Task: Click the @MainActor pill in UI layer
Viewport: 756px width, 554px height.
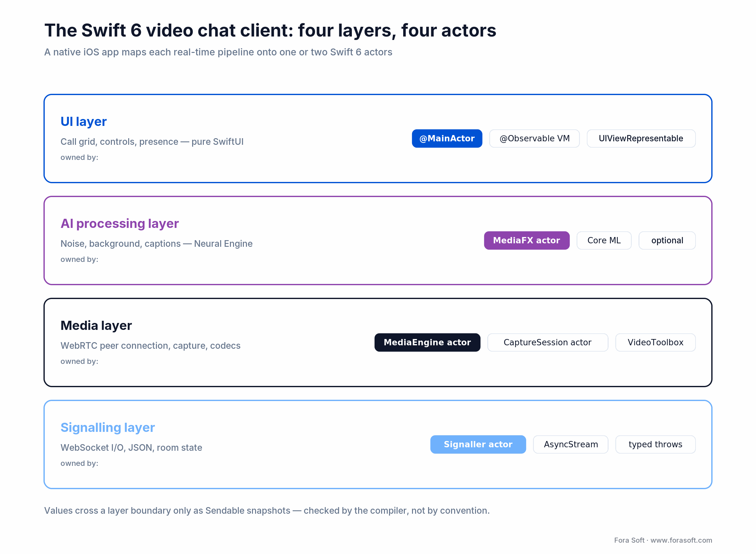Action: (x=447, y=138)
